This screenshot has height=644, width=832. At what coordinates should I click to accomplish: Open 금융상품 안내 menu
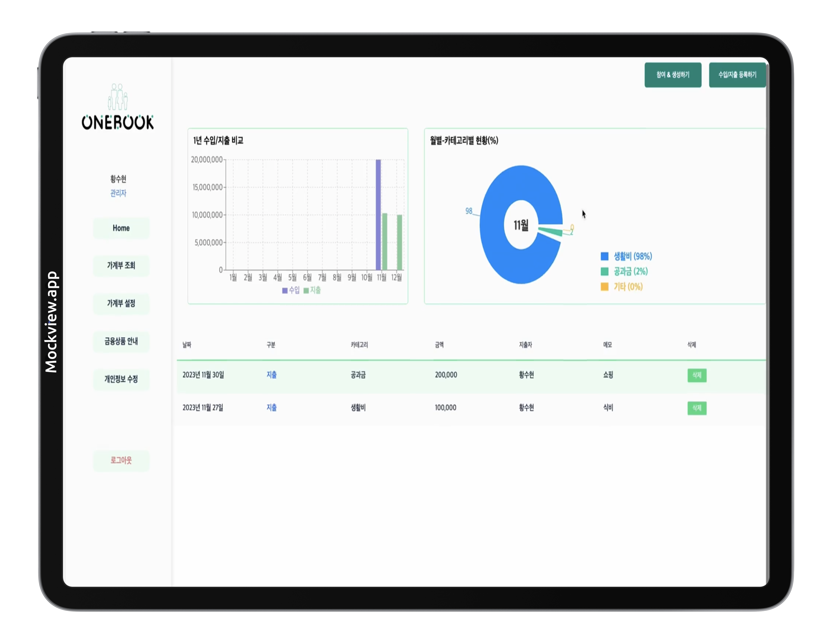tap(121, 341)
